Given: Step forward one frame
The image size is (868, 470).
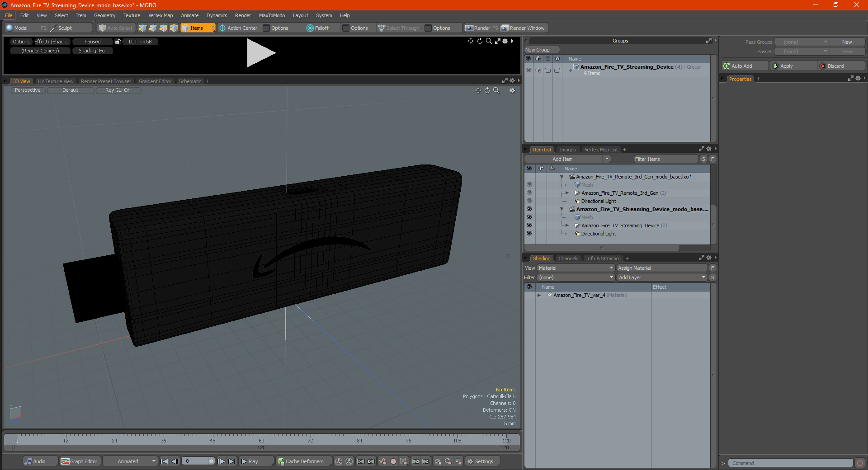Looking at the screenshot, I should 221,461.
